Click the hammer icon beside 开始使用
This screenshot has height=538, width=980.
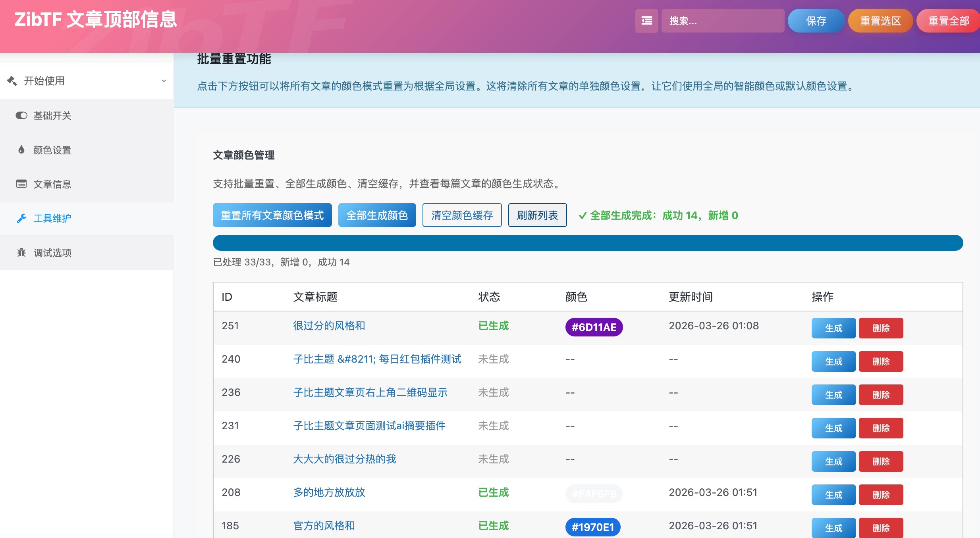click(13, 81)
